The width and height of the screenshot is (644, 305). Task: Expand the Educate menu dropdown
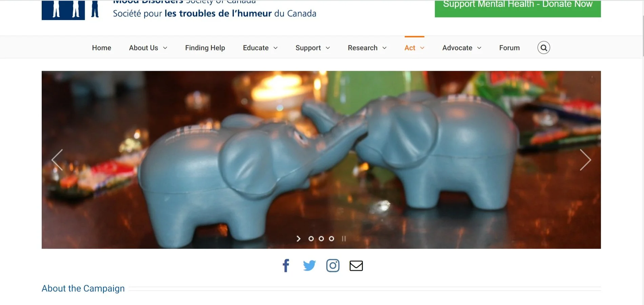tap(260, 48)
